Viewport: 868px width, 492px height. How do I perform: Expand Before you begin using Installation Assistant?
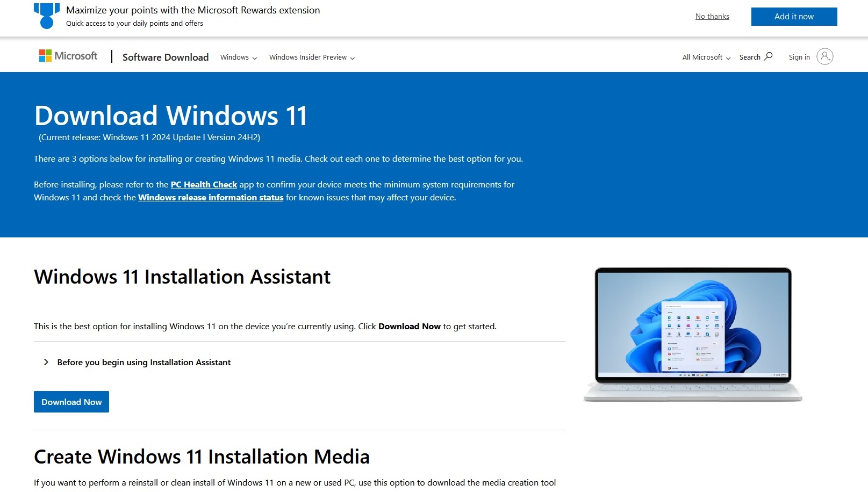coord(138,363)
